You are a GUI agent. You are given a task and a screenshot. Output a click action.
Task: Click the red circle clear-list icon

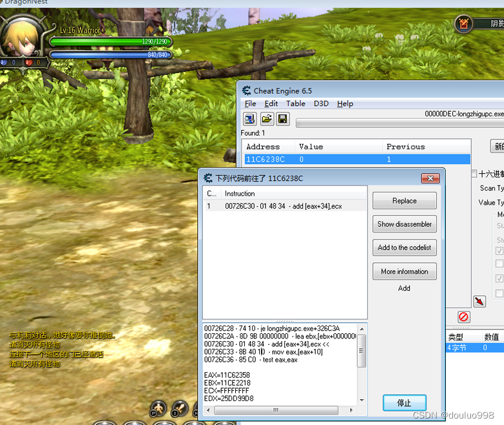463,317
